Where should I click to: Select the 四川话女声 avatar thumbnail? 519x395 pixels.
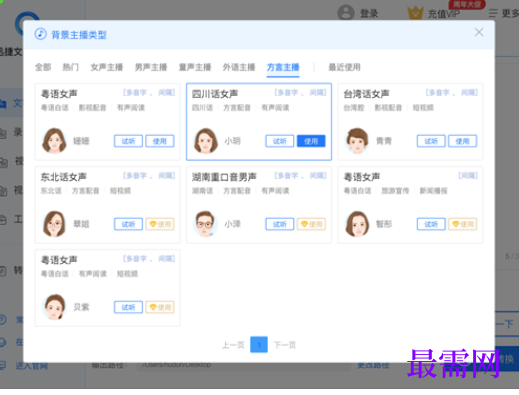click(206, 141)
